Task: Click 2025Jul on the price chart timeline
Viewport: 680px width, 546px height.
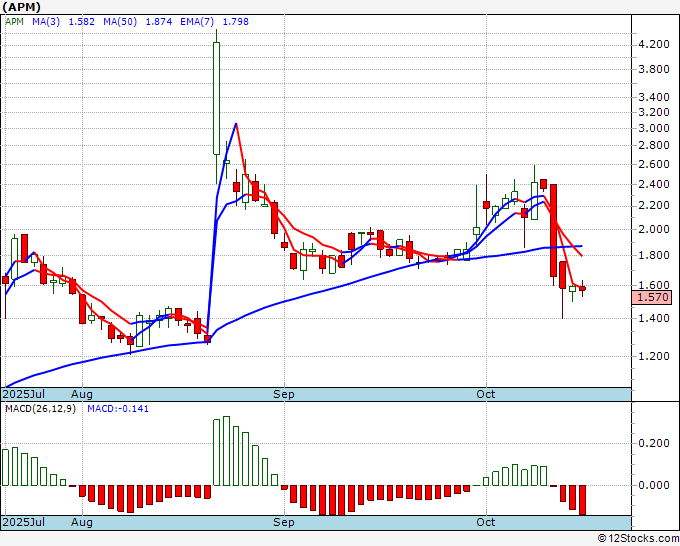Action: [23, 394]
